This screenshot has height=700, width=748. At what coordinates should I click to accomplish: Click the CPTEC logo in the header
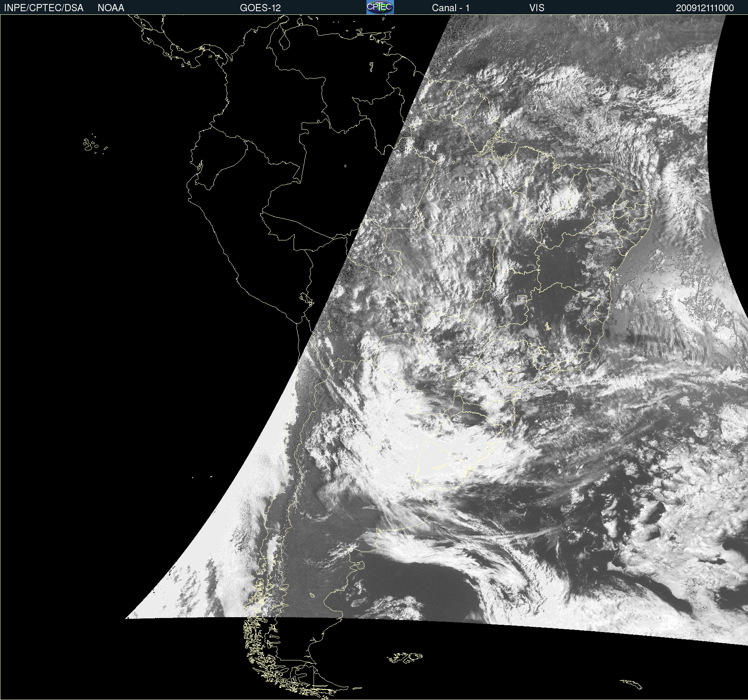380,7
